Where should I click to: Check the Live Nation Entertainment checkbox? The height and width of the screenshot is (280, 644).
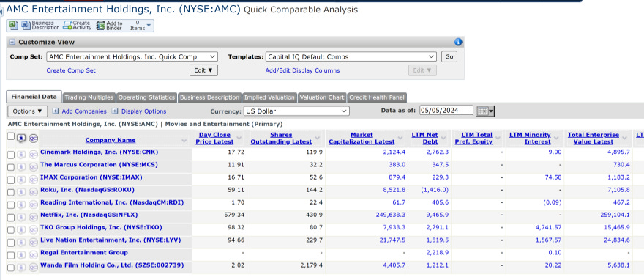point(11,243)
